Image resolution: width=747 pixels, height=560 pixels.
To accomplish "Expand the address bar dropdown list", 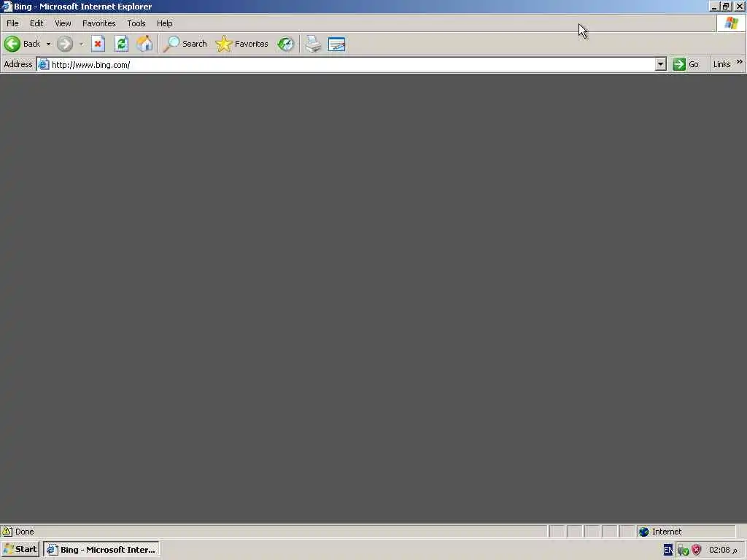I will coord(660,64).
